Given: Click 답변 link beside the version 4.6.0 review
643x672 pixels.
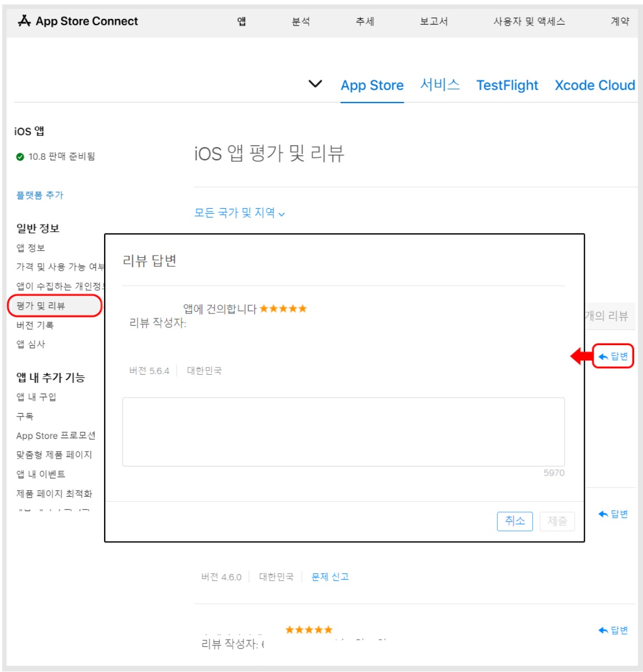Looking at the screenshot, I should [x=613, y=514].
